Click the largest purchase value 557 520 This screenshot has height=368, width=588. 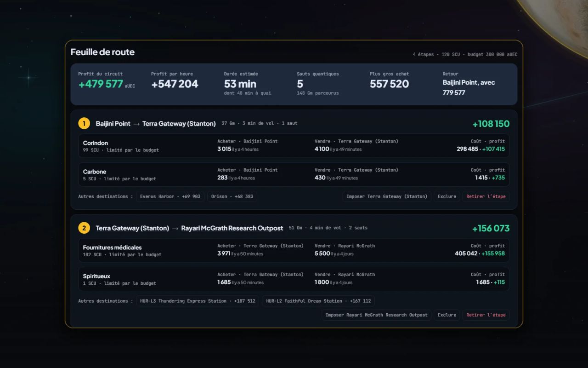(389, 84)
